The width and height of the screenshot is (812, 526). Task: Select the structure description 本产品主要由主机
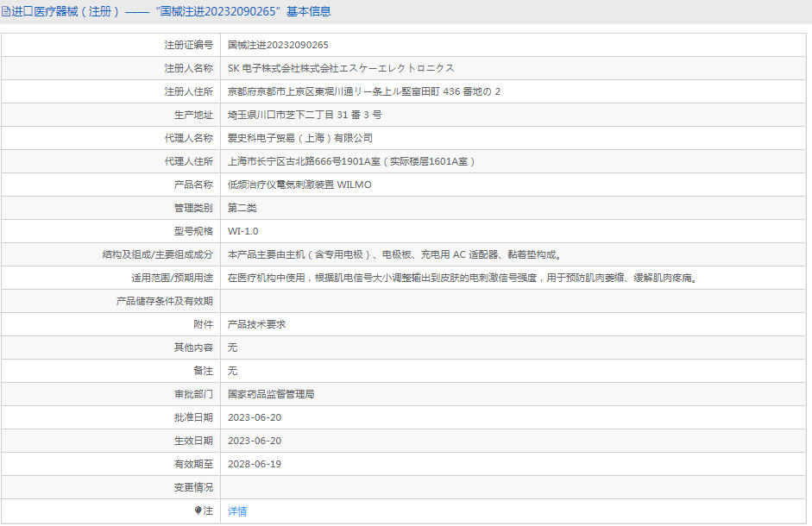(x=395, y=254)
